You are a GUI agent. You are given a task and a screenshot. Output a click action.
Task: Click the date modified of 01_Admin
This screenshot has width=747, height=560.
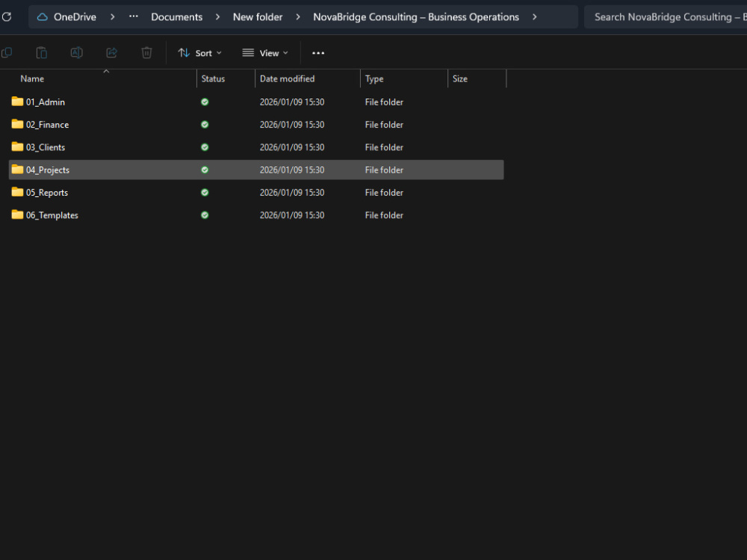(x=292, y=102)
